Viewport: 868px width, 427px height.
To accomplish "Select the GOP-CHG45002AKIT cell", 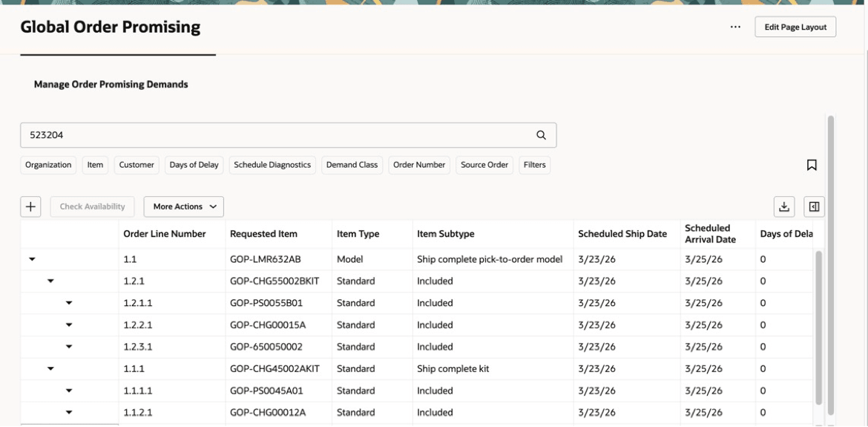I will [278, 369].
